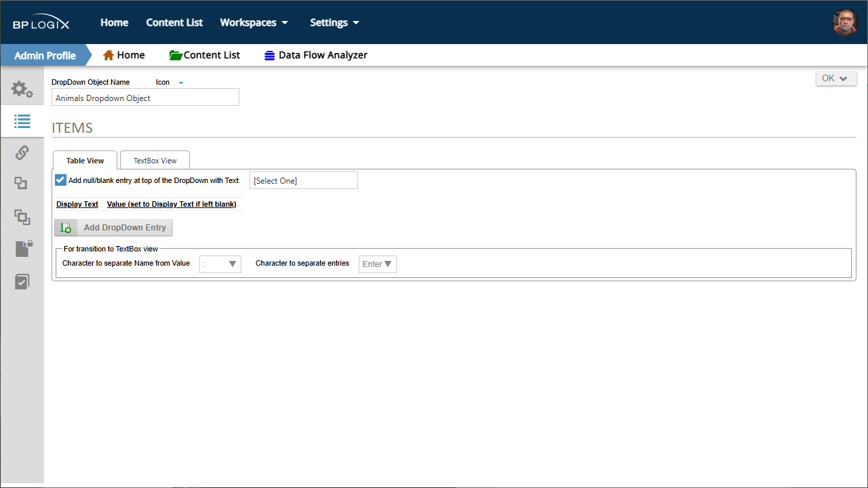
Task: Click "Character to separate entries" label
Action: click(x=302, y=263)
